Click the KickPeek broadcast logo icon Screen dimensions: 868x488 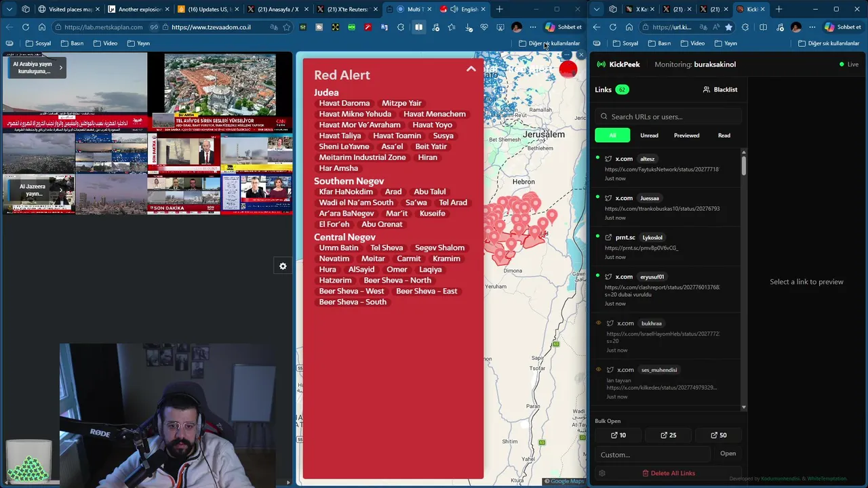click(x=601, y=64)
